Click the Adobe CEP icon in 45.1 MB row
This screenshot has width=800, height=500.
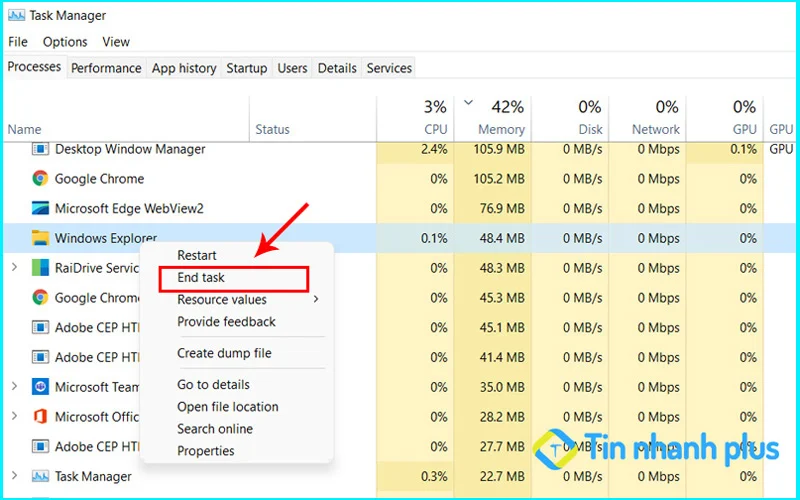[40, 327]
